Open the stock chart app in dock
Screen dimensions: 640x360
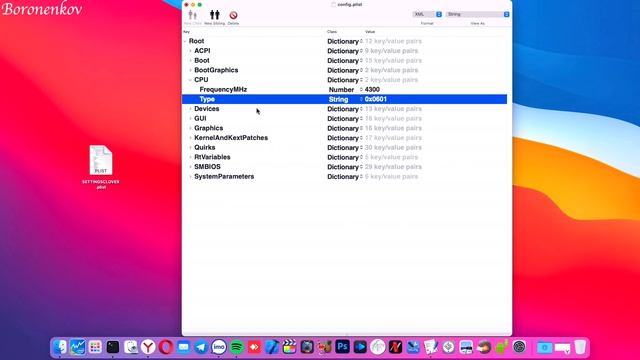[78, 347]
